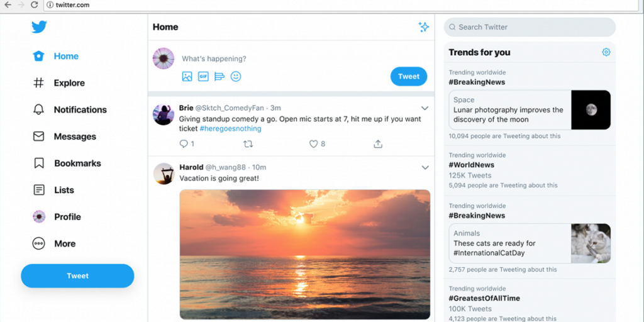This screenshot has width=644, height=322.
Task: Open the More menu in the sidebar
Action: (x=54, y=243)
